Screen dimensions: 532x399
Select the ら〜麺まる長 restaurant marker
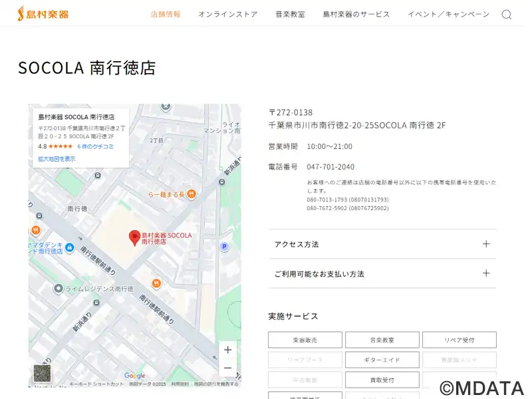click(x=192, y=194)
